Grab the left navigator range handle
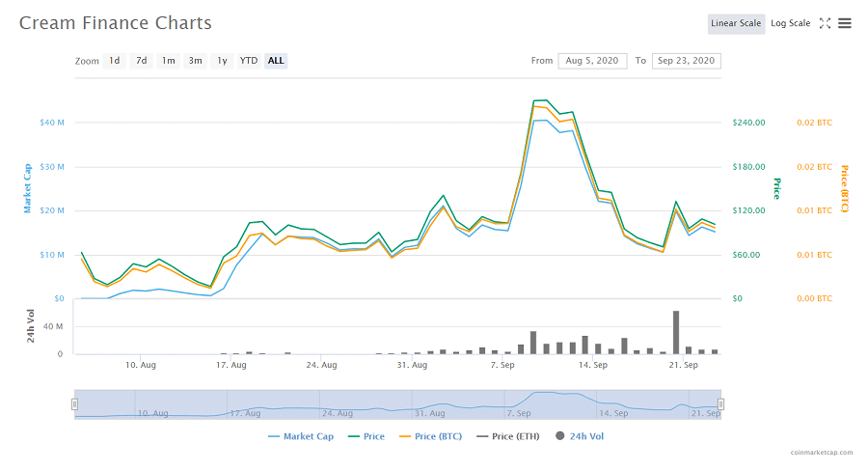 [74, 404]
